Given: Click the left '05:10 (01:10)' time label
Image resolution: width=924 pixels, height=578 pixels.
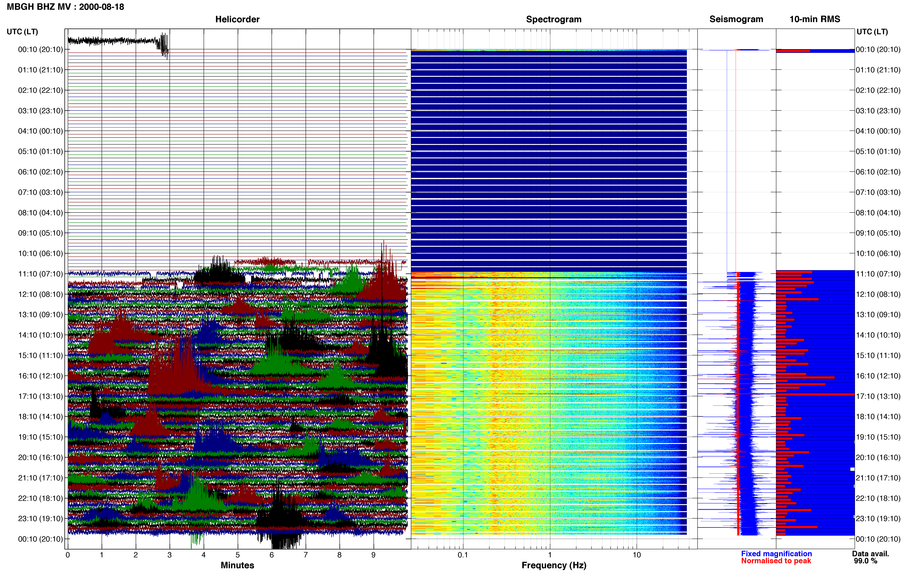Looking at the screenshot, I should pyautogui.click(x=41, y=151).
